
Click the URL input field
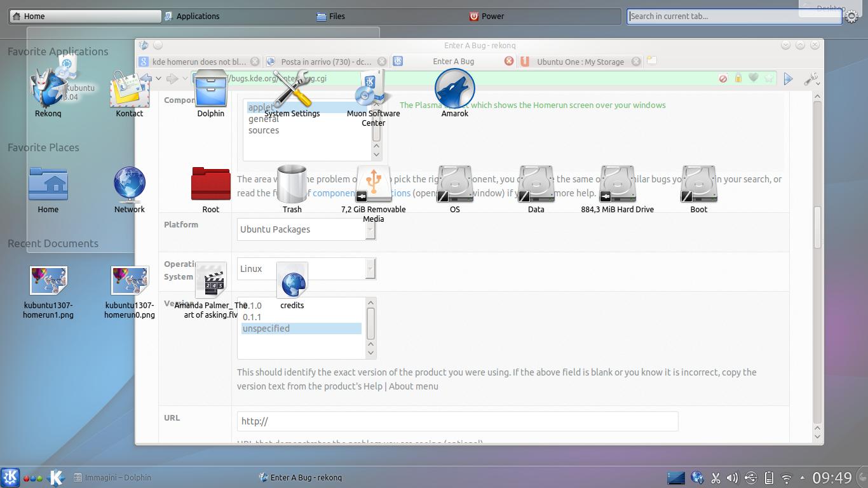tap(458, 421)
